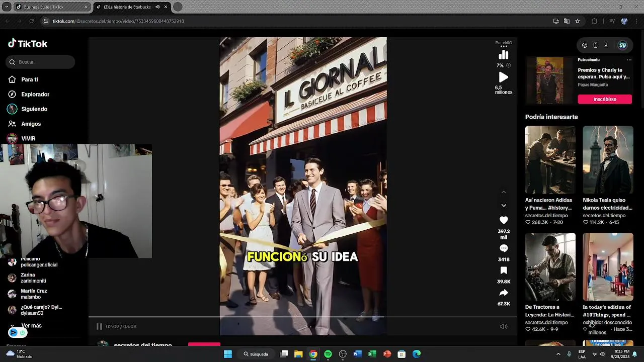Open the Así nacieron Adidas title link
This screenshot has width=644, height=362.
click(548, 204)
